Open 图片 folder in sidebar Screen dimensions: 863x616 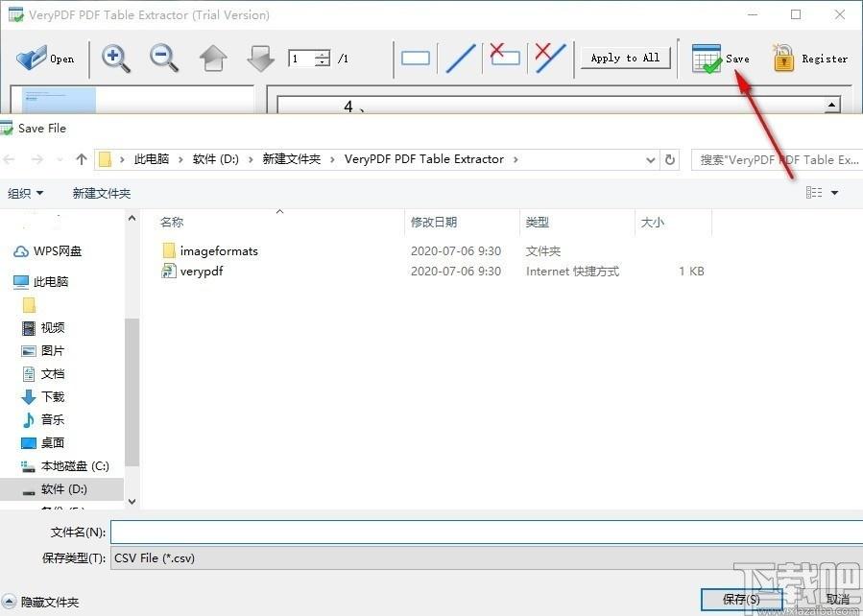[43, 351]
